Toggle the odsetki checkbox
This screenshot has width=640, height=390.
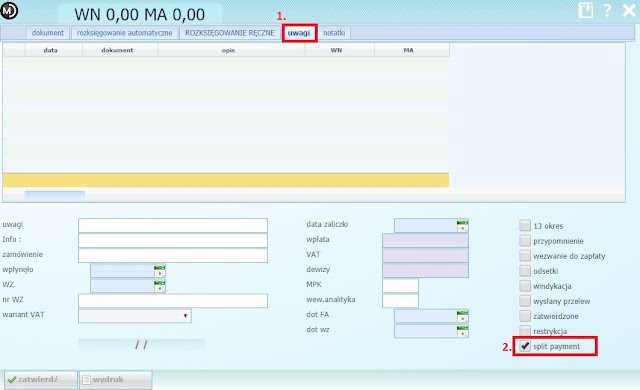pos(525,271)
